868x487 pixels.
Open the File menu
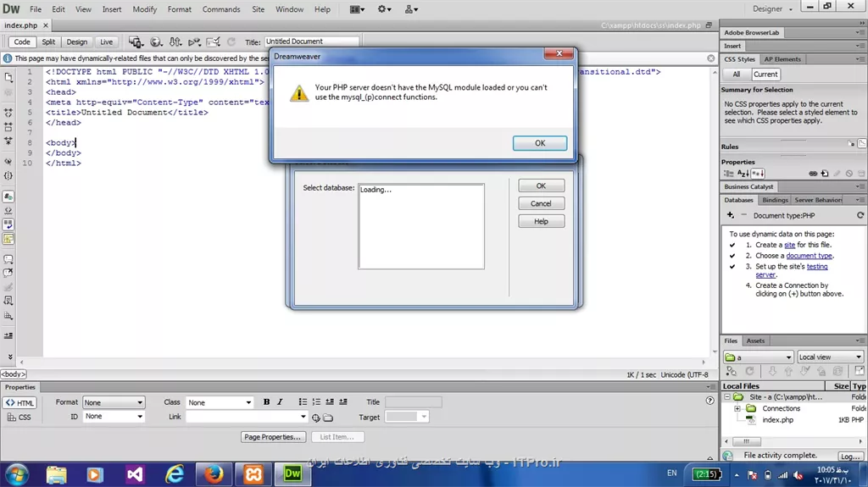pos(36,9)
